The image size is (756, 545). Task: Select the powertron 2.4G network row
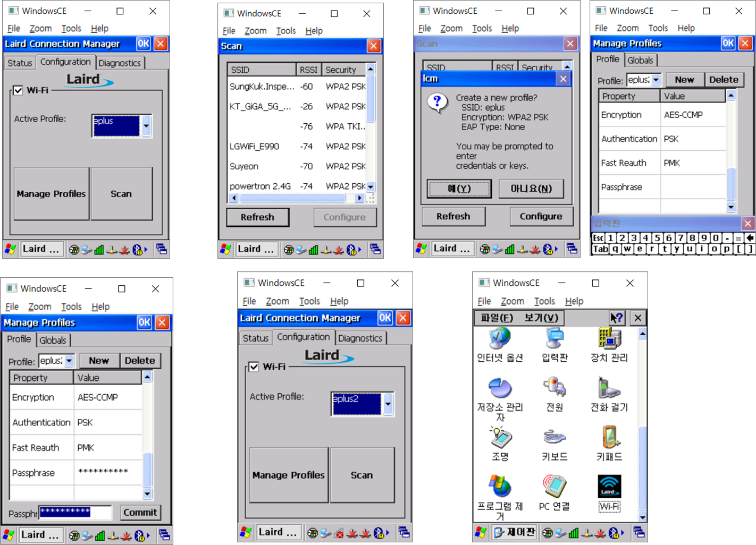(297, 186)
